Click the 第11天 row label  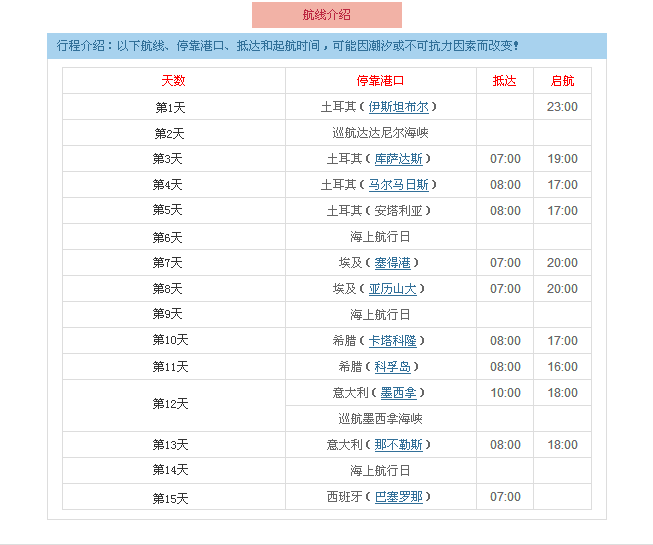170,367
